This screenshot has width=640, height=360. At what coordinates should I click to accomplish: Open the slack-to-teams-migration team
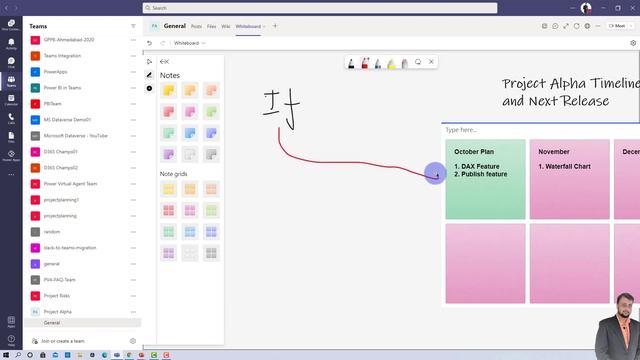click(x=70, y=248)
